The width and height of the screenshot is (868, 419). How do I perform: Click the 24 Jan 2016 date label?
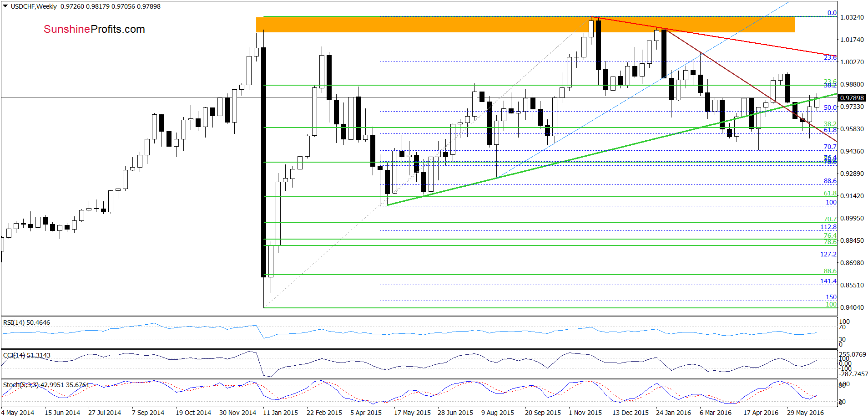tap(673, 413)
